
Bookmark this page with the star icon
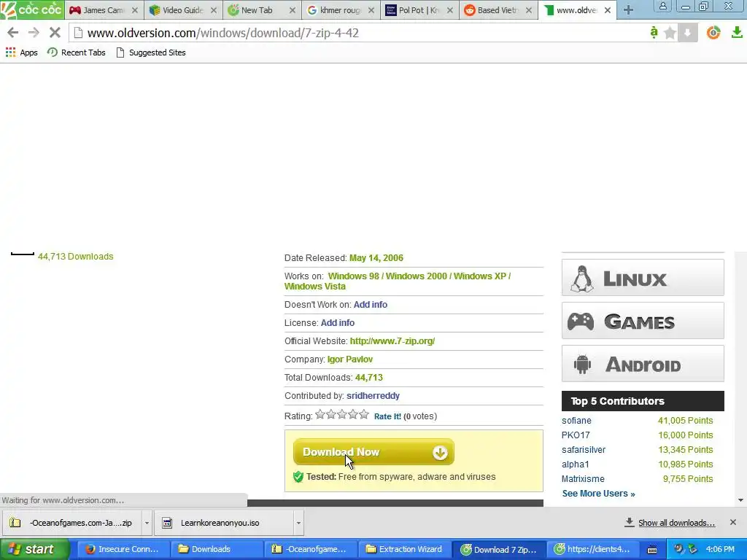tap(670, 33)
